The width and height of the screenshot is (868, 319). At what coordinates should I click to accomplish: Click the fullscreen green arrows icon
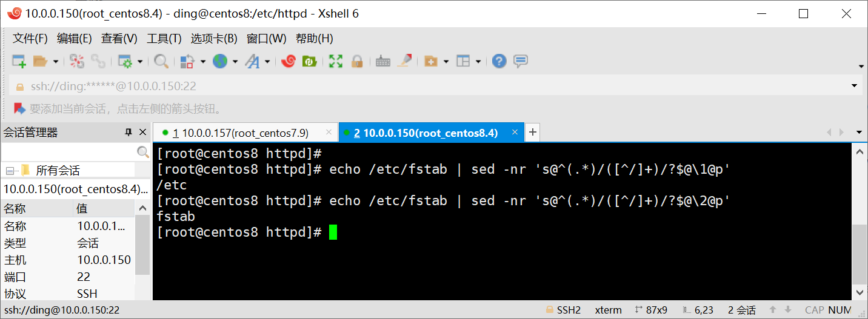[335, 61]
